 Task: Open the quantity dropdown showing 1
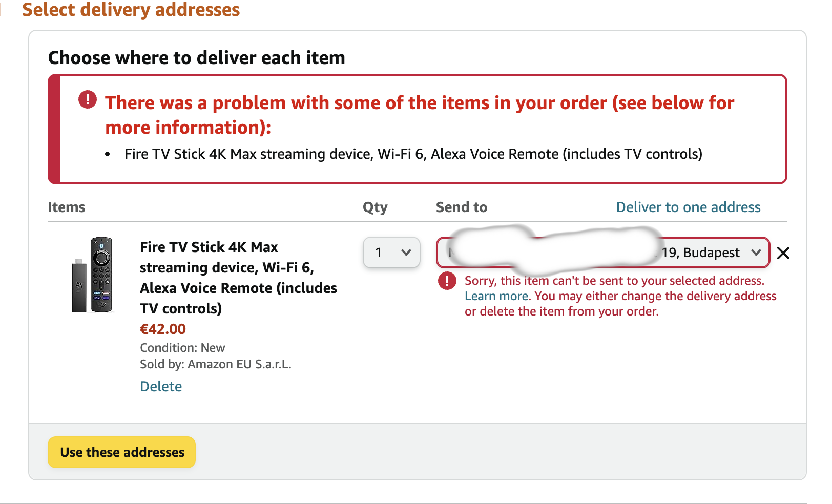[391, 253]
